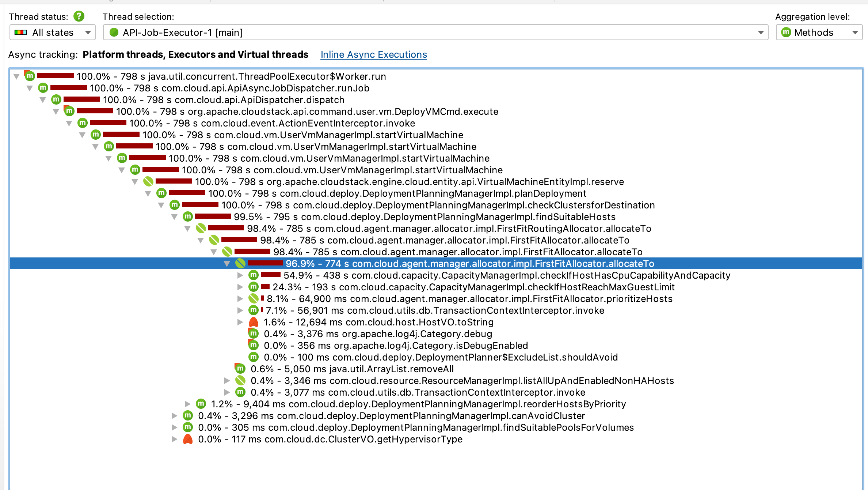Collapse the DeployVMCmd.execute tree node
The image size is (868, 490).
pyautogui.click(x=56, y=112)
